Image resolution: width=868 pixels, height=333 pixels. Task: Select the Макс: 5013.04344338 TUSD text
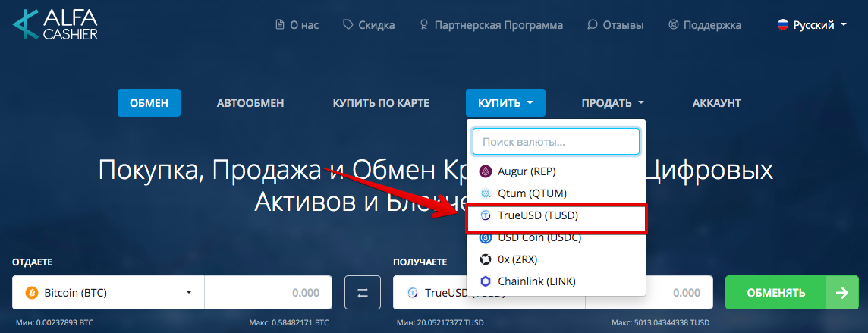coord(660,322)
